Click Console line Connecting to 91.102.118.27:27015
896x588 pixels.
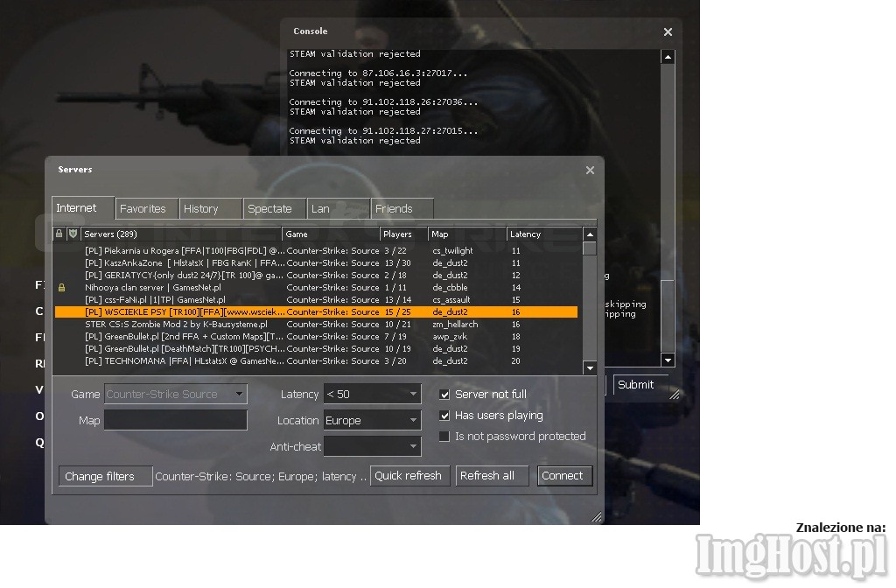[383, 131]
